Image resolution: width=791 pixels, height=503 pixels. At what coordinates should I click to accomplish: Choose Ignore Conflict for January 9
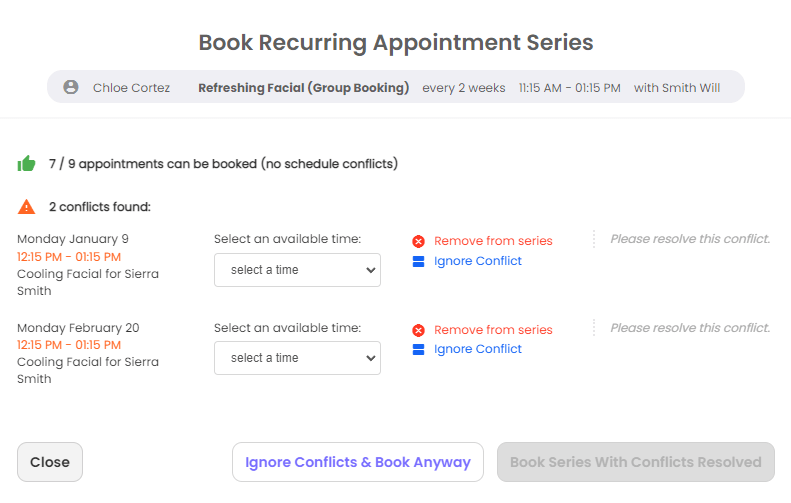click(478, 262)
